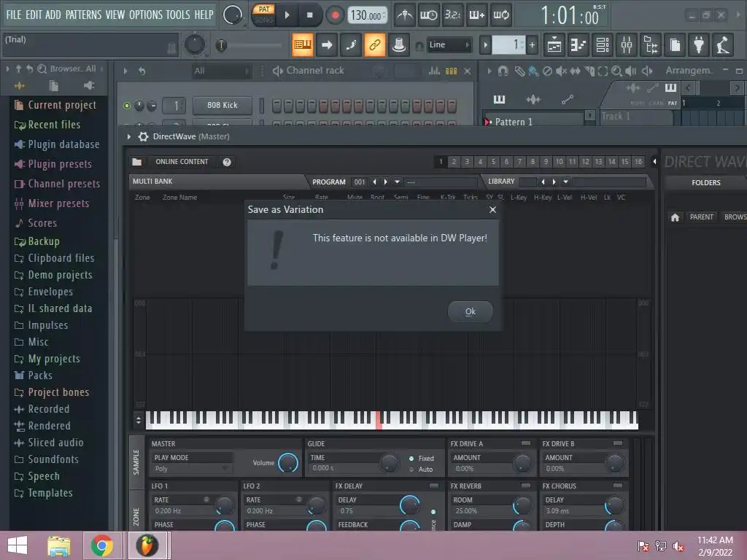
Task: Select the 808 Kick channel button
Action: [222, 105]
